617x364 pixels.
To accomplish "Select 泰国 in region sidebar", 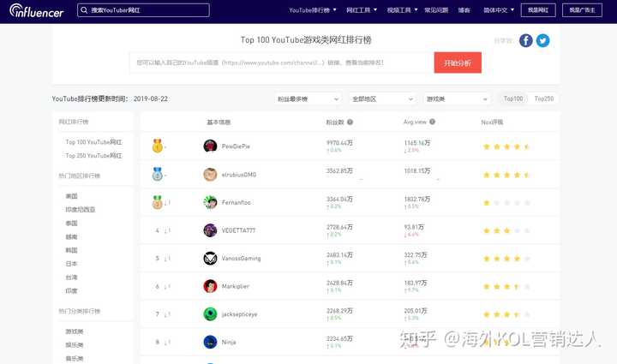I will click(72, 224).
